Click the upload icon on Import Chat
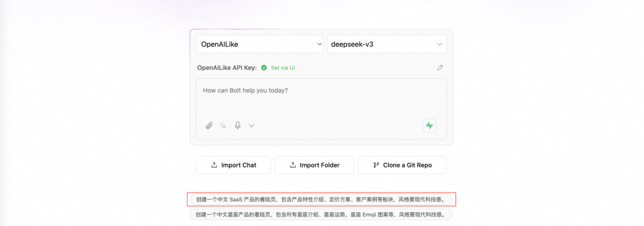Viewport: 644px width, 226px height. 214,165
